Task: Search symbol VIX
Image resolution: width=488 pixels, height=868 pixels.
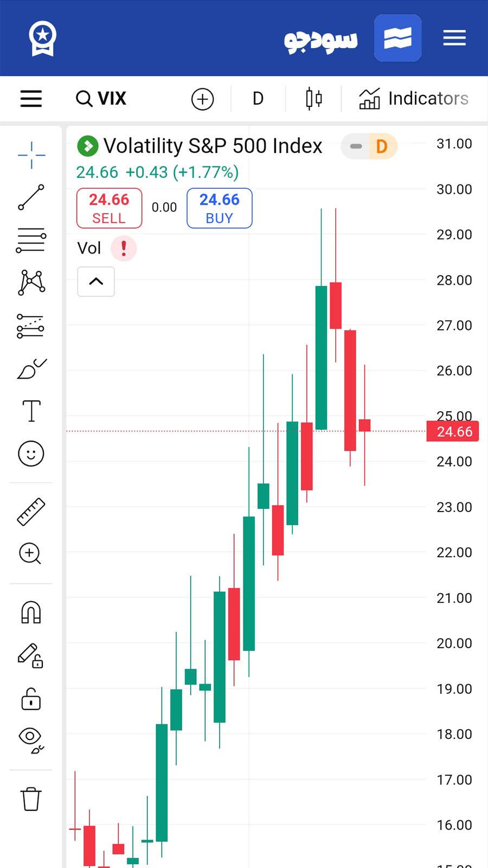Action: pos(101,99)
